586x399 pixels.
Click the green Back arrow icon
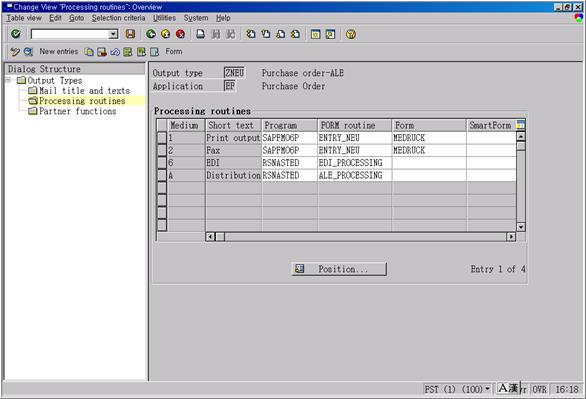(151, 34)
